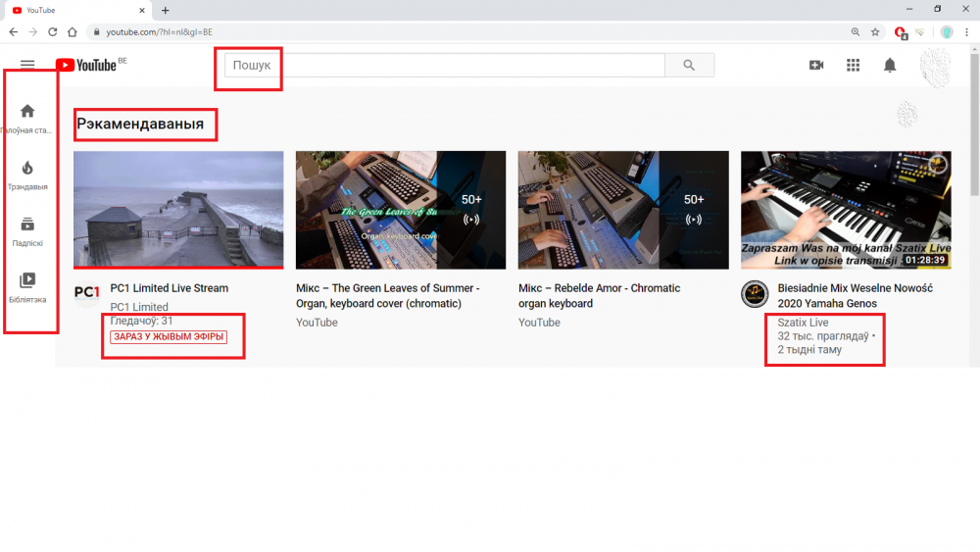Click the 32 тыс. праглядаў text

pos(823,336)
